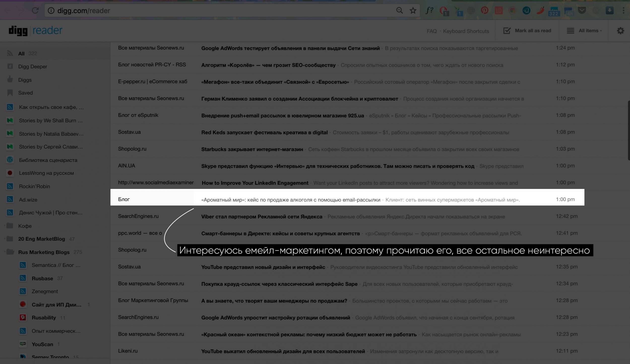The width and height of the screenshot is (630, 364).
Task: Open the Telegram extension icon
Action: click(x=526, y=11)
